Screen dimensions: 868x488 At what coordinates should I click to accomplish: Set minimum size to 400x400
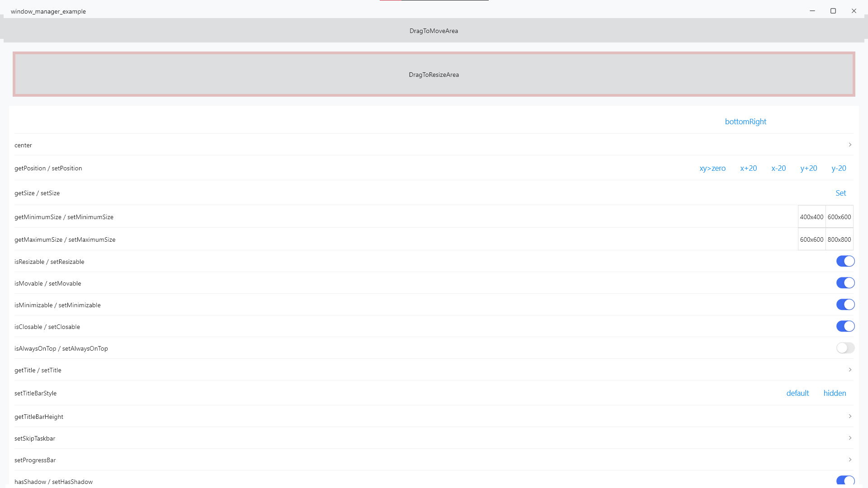[x=811, y=217]
